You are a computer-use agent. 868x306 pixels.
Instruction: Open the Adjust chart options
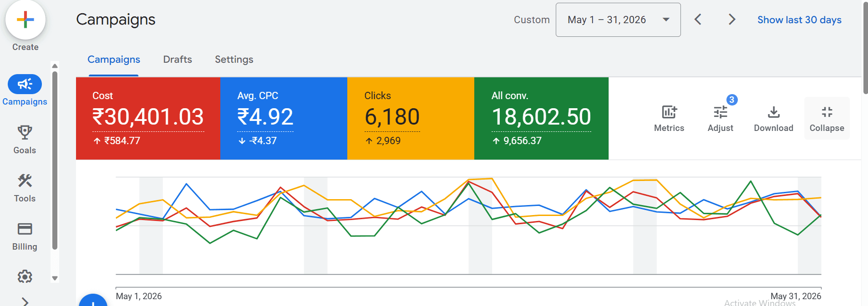click(x=721, y=118)
